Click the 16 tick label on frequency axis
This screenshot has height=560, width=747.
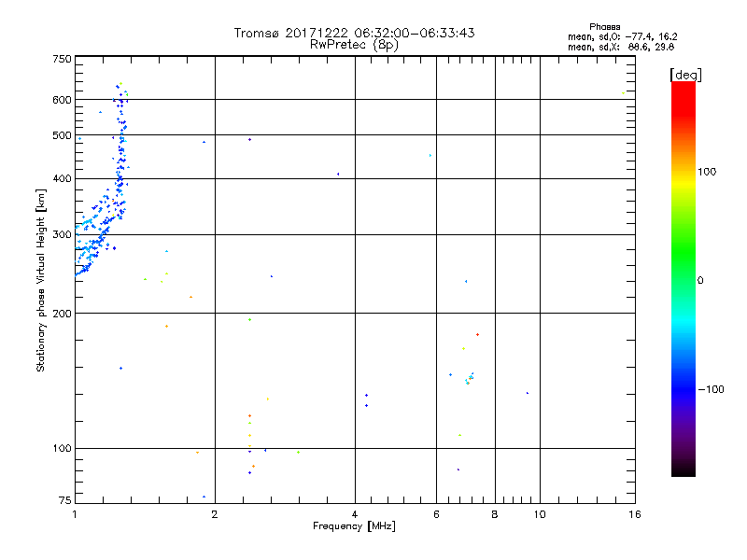[633, 514]
